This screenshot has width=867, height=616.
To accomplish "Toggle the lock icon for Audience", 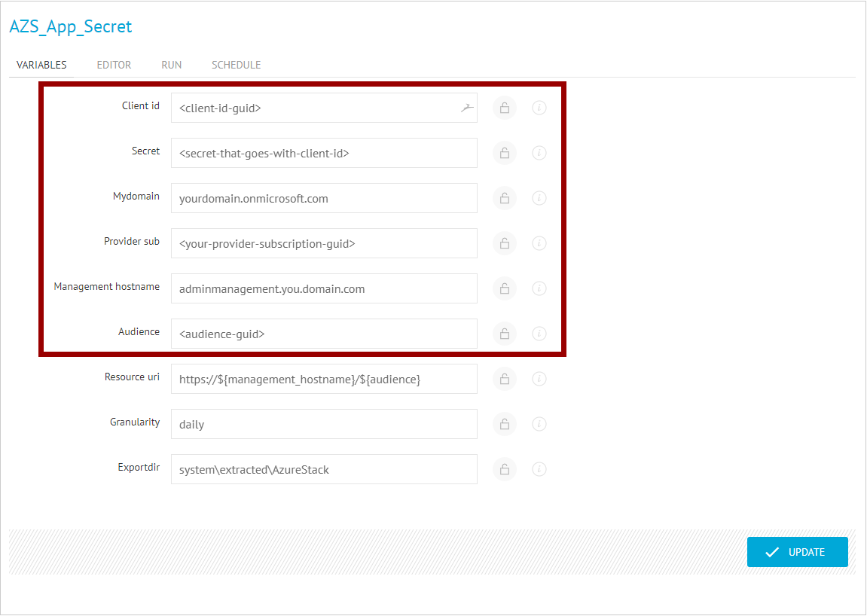I will click(504, 334).
